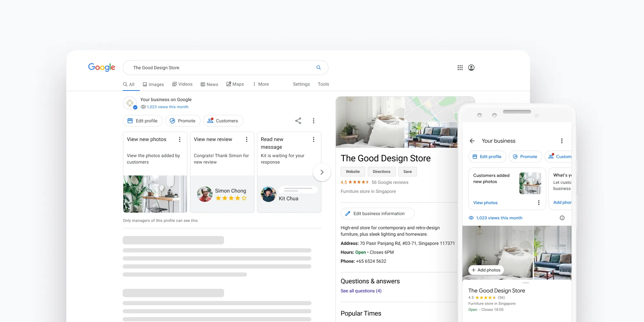Open options on Customers added new photos card
The image size is (644, 322).
tap(538, 203)
